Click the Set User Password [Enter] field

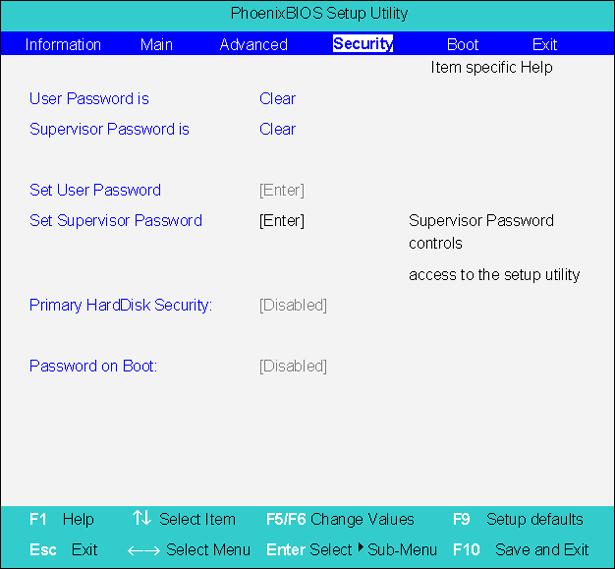point(282,190)
